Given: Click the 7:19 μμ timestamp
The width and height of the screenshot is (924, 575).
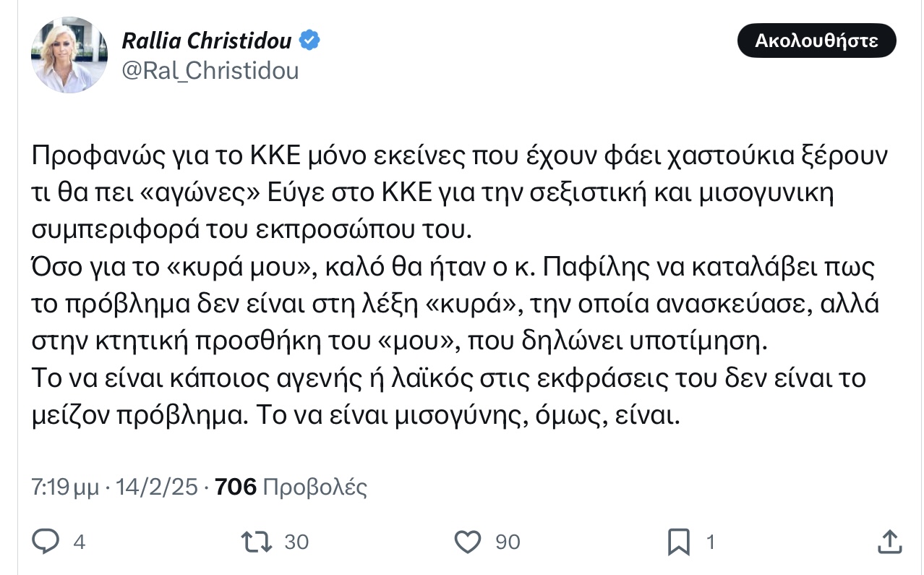Looking at the screenshot, I should (65, 487).
